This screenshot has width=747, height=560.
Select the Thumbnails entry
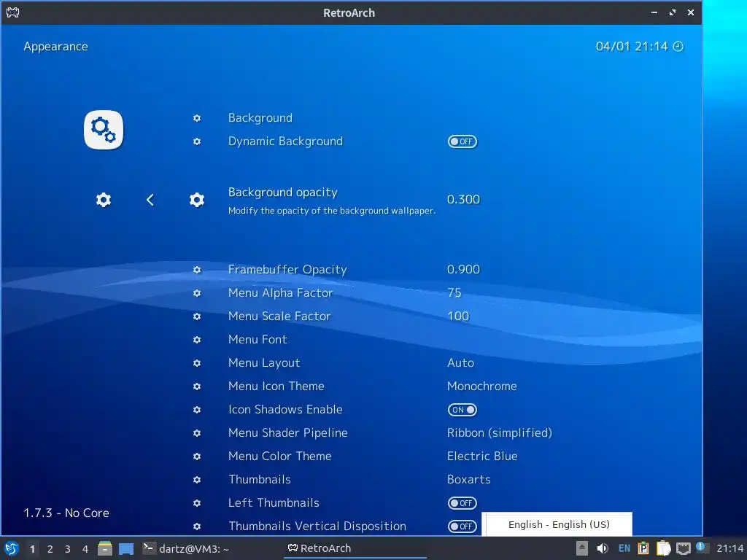pos(260,480)
